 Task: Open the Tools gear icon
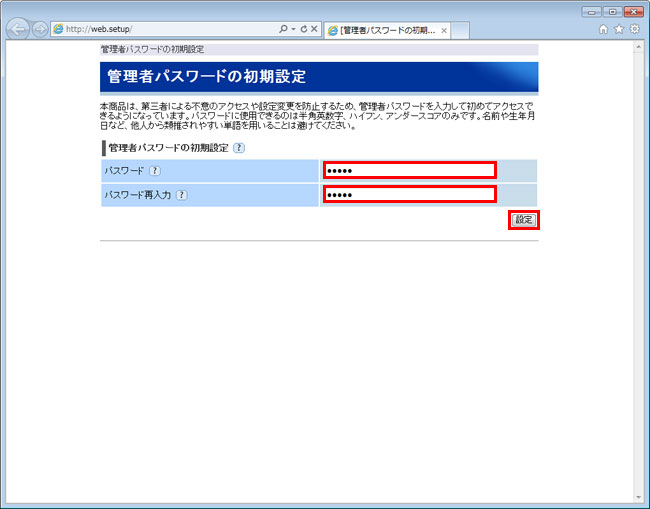(x=634, y=30)
